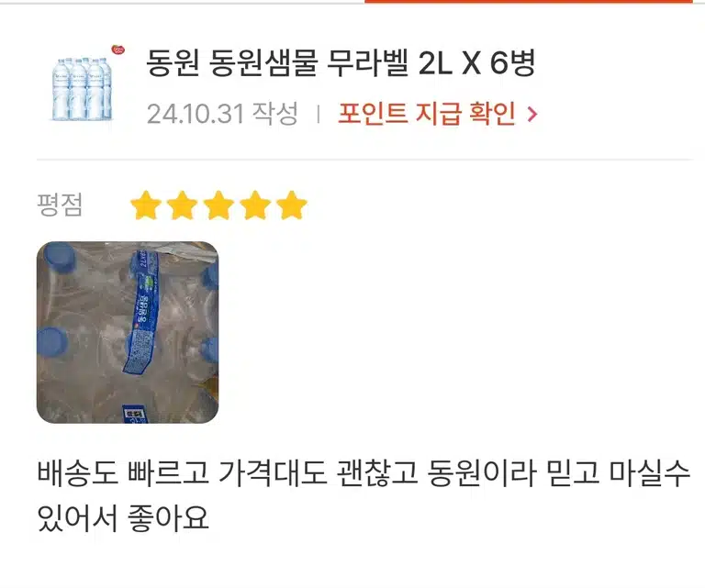The image size is (705, 588).
Task: Click the second review line 있어서 좋아요
Action: pyautogui.click(x=123, y=518)
